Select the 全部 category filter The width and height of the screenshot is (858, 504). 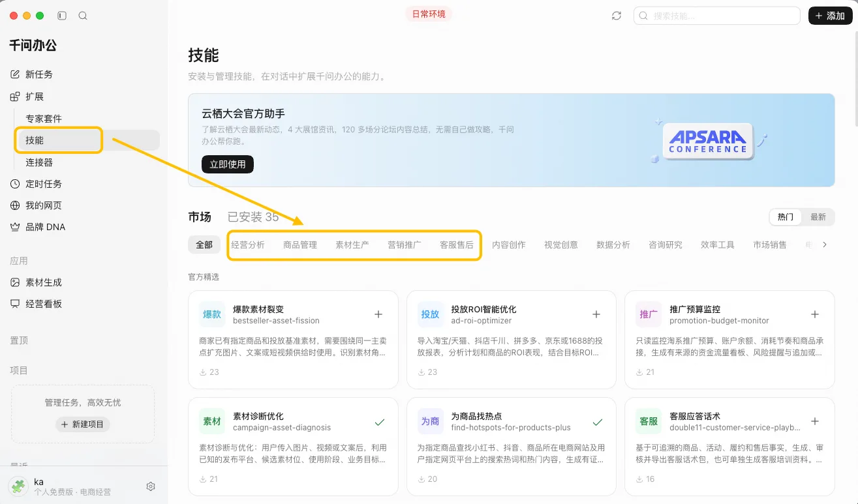(x=204, y=245)
